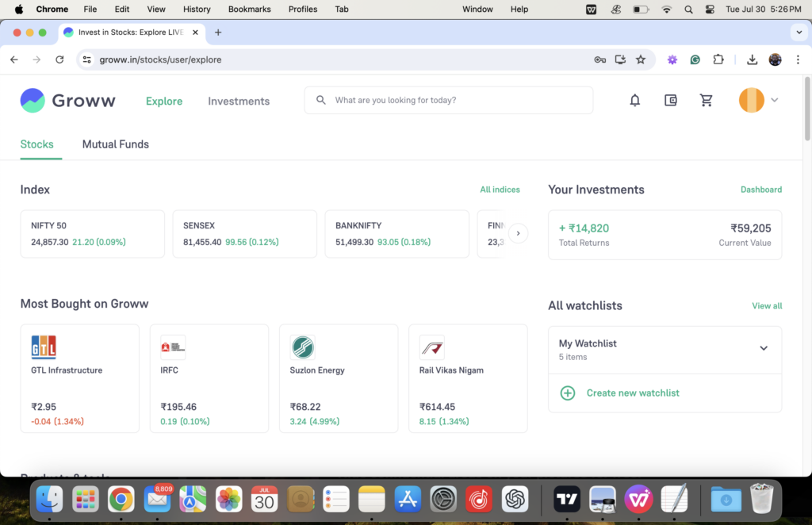Click the arrow to see more indices
Image resolution: width=812 pixels, height=525 pixels.
tap(519, 233)
